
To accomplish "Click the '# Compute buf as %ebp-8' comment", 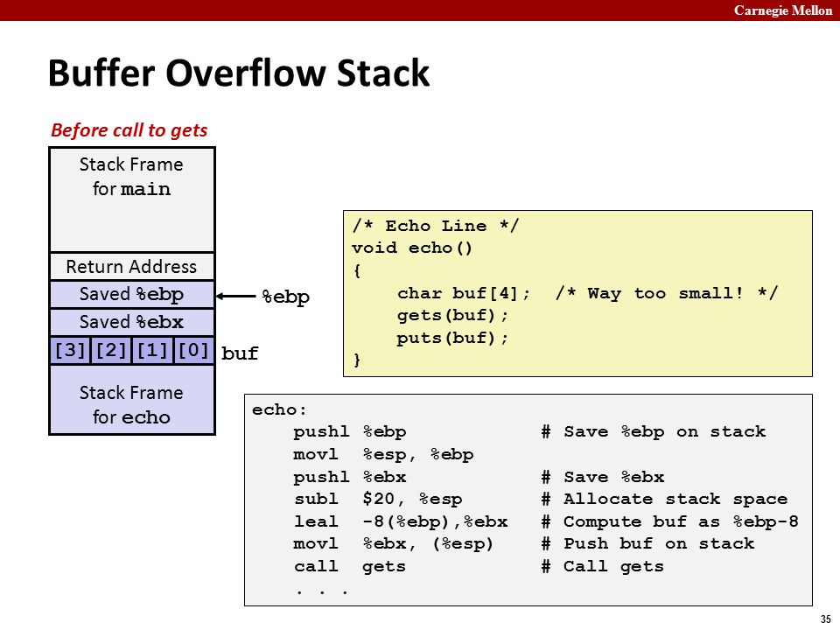I will (669, 521).
